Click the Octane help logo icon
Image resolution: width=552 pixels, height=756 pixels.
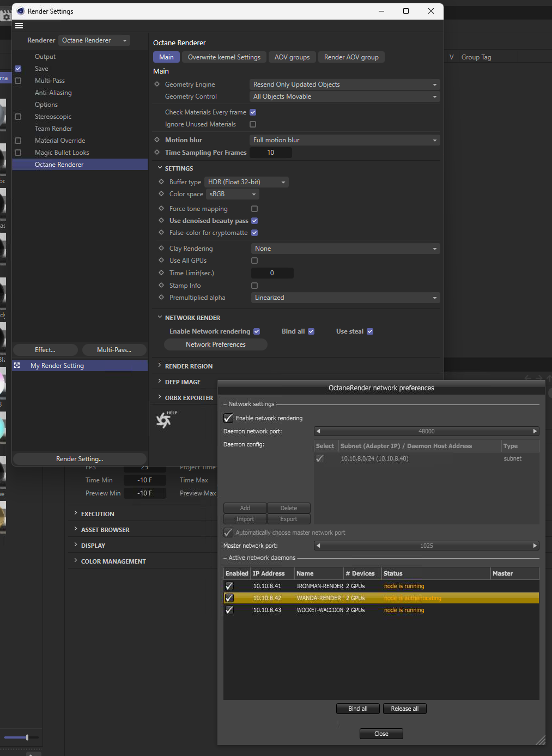coord(166,419)
